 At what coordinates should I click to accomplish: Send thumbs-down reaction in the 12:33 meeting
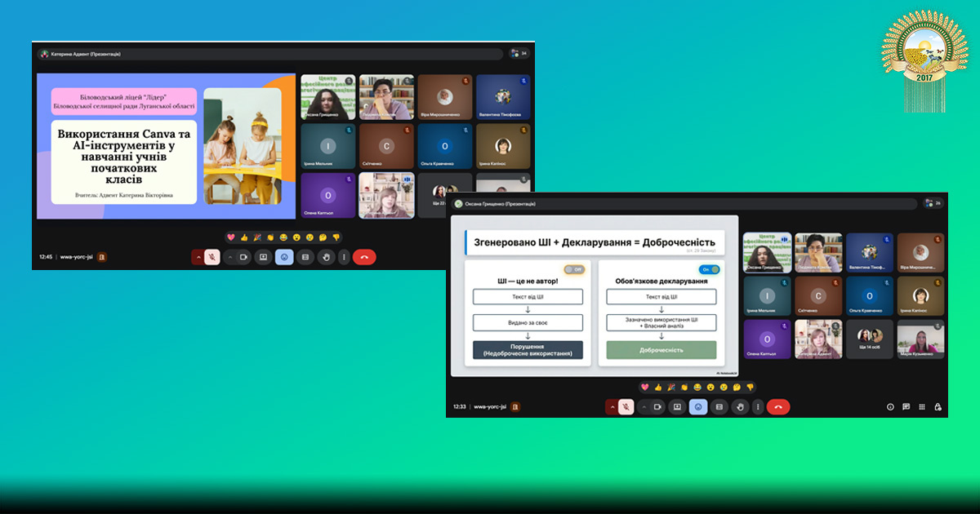click(750, 388)
